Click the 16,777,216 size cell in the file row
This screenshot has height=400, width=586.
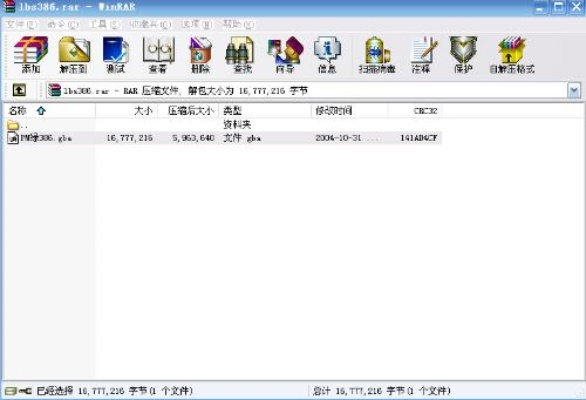[130, 138]
